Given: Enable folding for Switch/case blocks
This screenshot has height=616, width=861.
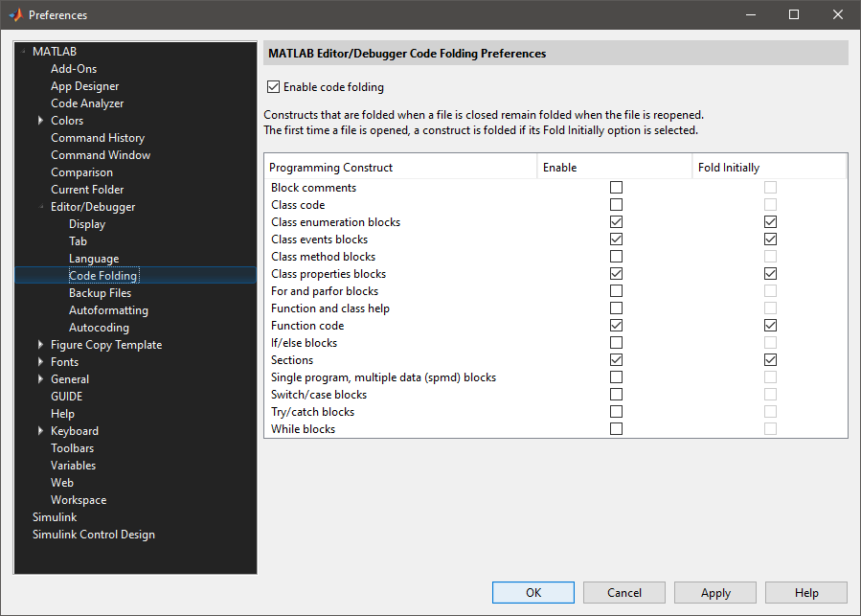Looking at the screenshot, I should click(616, 395).
